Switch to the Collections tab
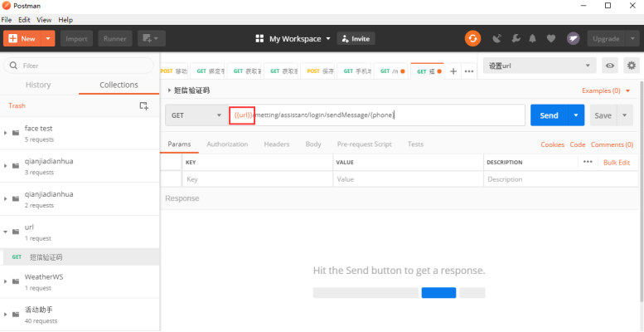The image size is (644, 332). point(119,85)
